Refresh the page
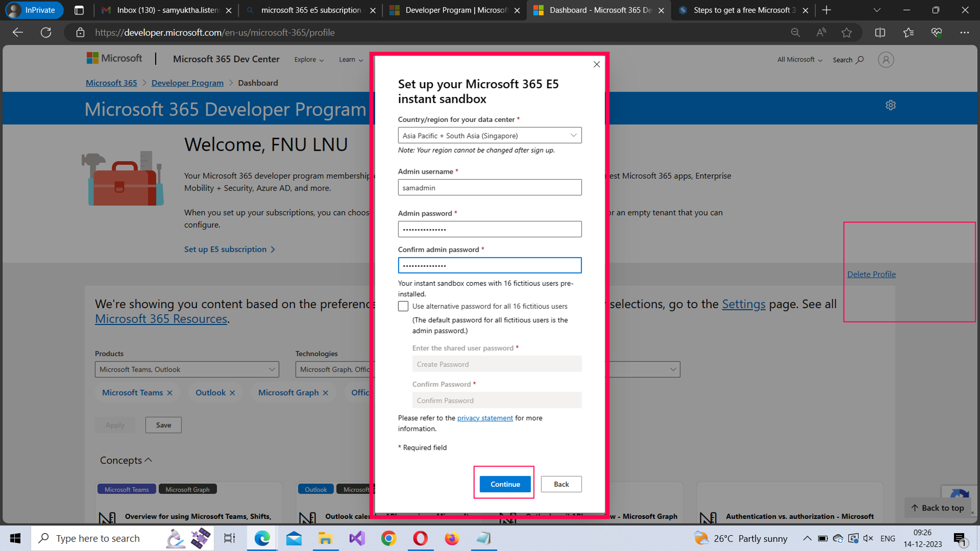Screen dimensions: 980x551 pyautogui.click(x=46, y=33)
